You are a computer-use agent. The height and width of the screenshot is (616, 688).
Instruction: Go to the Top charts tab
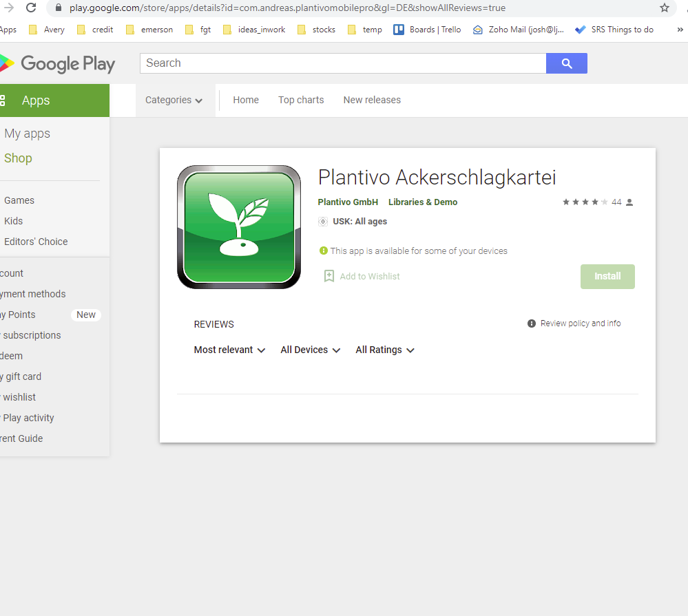click(x=301, y=100)
